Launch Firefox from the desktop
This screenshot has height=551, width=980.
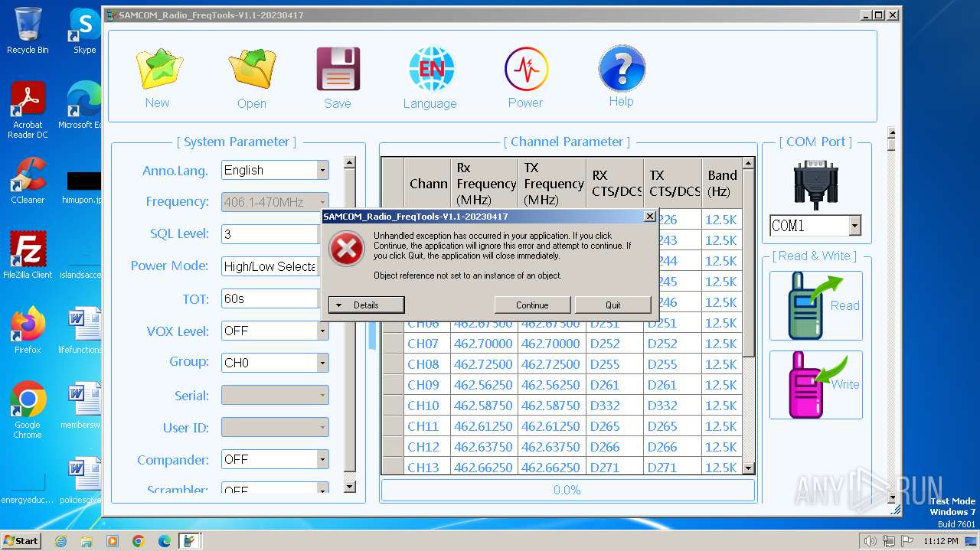coord(28,331)
